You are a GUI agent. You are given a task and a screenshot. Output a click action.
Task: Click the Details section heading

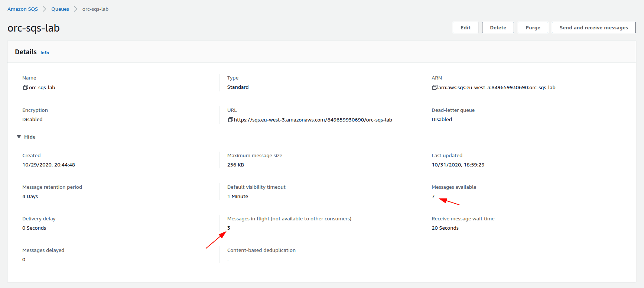[26, 52]
